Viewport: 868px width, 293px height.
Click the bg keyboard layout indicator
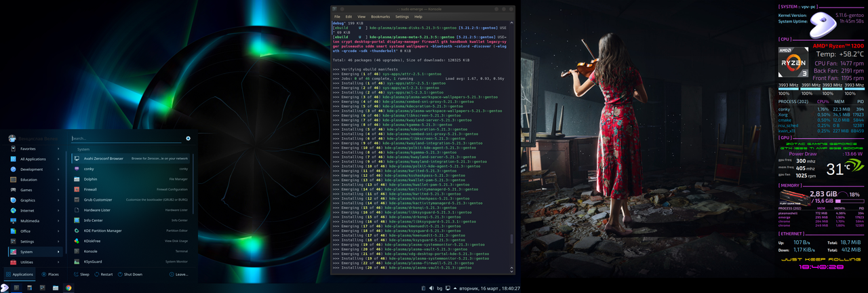click(x=439, y=288)
